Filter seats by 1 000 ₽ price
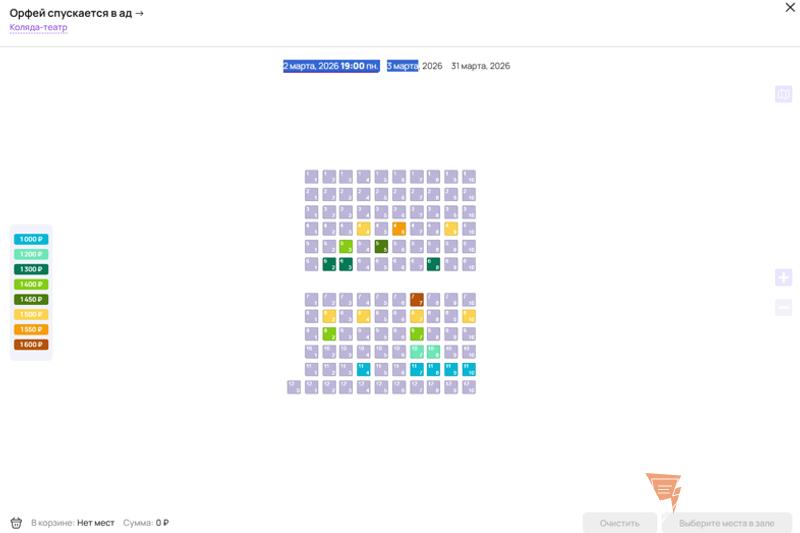 (x=31, y=239)
